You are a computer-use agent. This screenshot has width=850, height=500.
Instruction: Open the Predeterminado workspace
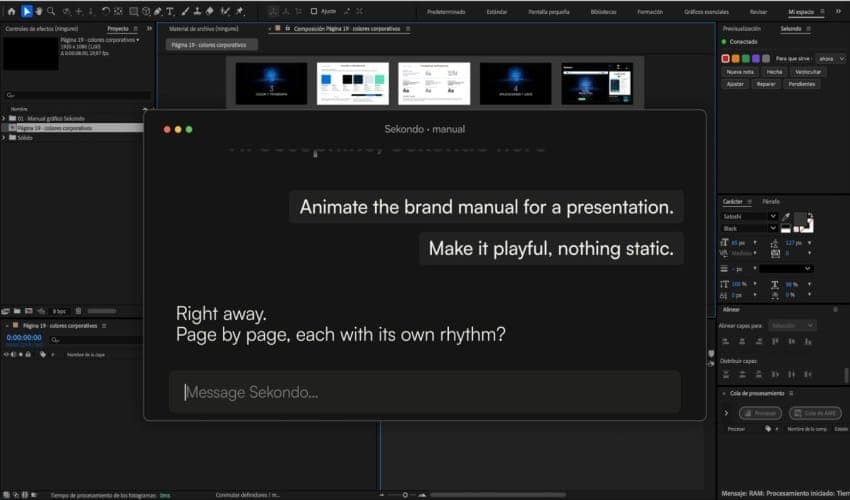coord(446,12)
